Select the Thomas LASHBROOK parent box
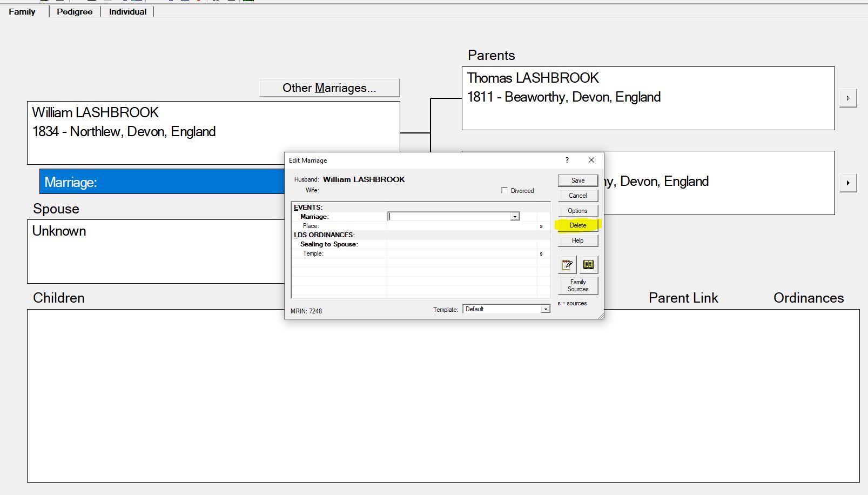 (648, 98)
